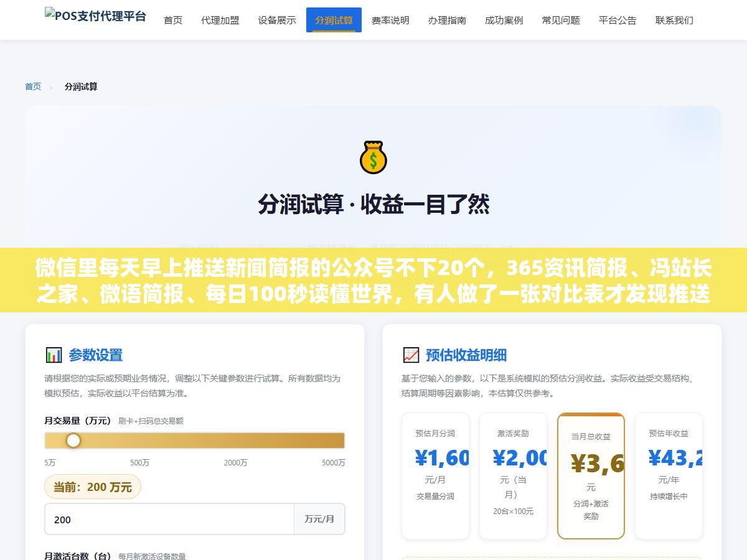The image size is (747, 560).
Task: Go to 办理指南 in the navbar
Action: point(447,20)
